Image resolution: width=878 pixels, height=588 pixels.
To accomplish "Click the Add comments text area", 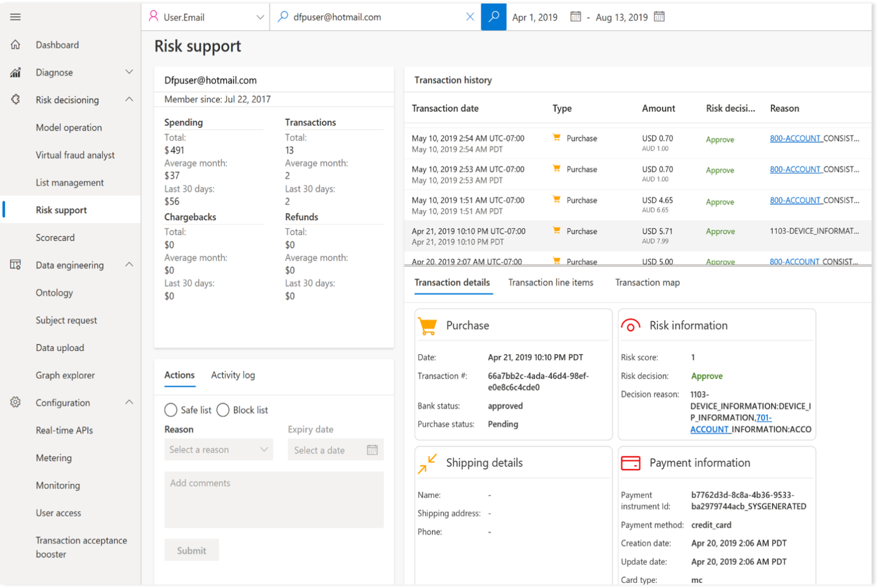I will pyautogui.click(x=274, y=499).
